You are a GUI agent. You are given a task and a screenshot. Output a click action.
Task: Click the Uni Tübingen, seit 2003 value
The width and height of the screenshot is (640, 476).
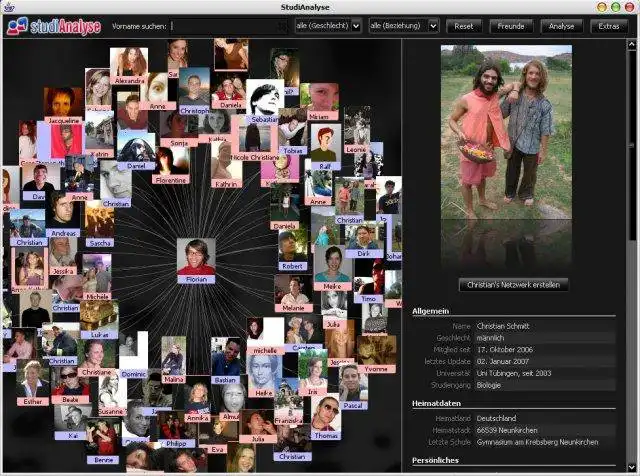coord(513,373)
